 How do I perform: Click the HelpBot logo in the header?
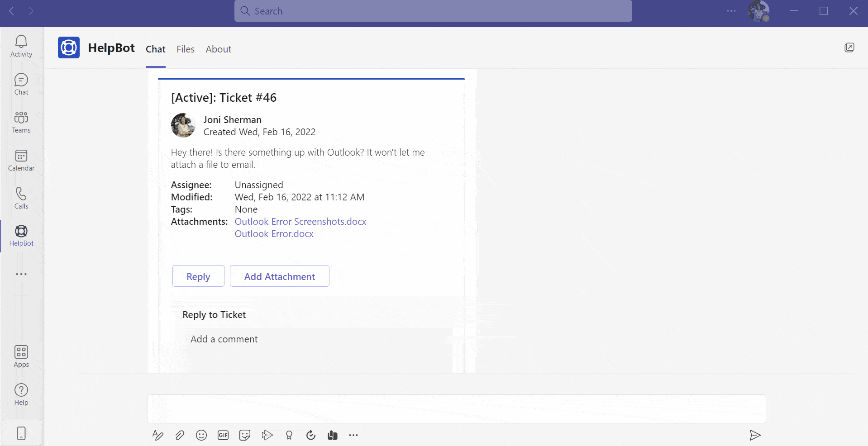69,47
